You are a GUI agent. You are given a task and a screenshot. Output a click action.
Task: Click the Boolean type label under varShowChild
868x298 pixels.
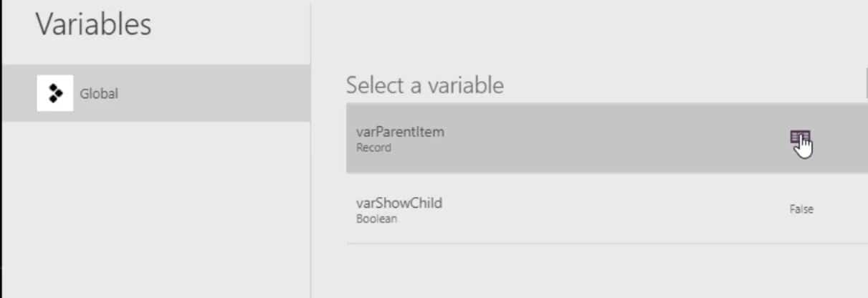pyautogui.click(x=376, y=219)
